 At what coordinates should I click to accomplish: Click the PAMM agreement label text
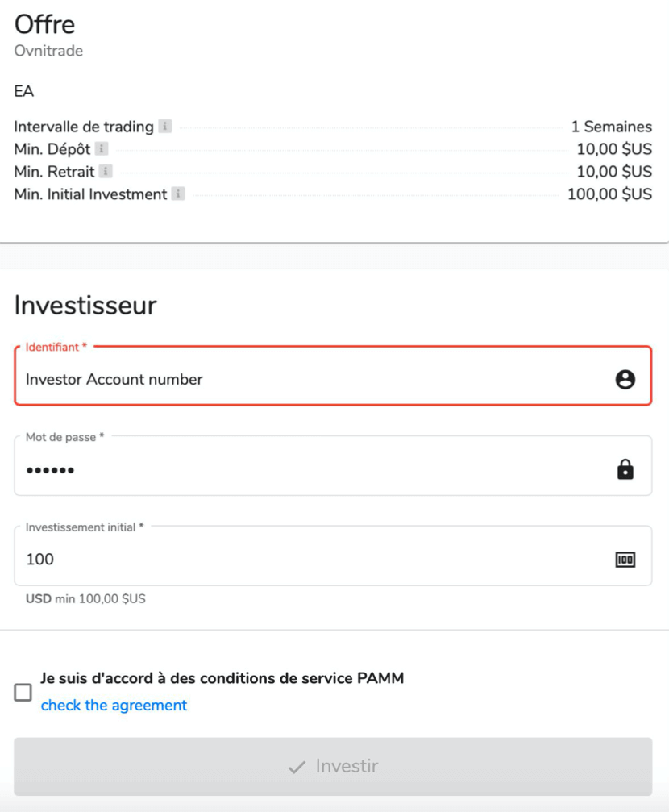(222, 679)
